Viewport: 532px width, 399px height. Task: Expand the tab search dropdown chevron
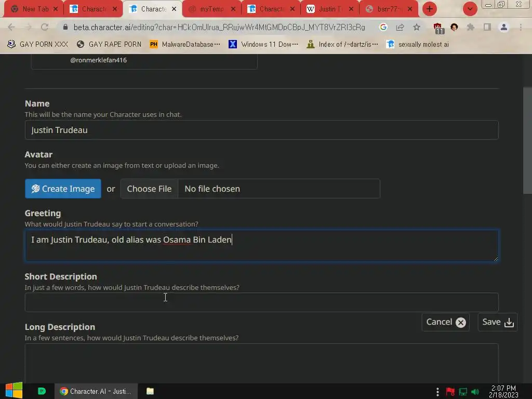(470, 9)
